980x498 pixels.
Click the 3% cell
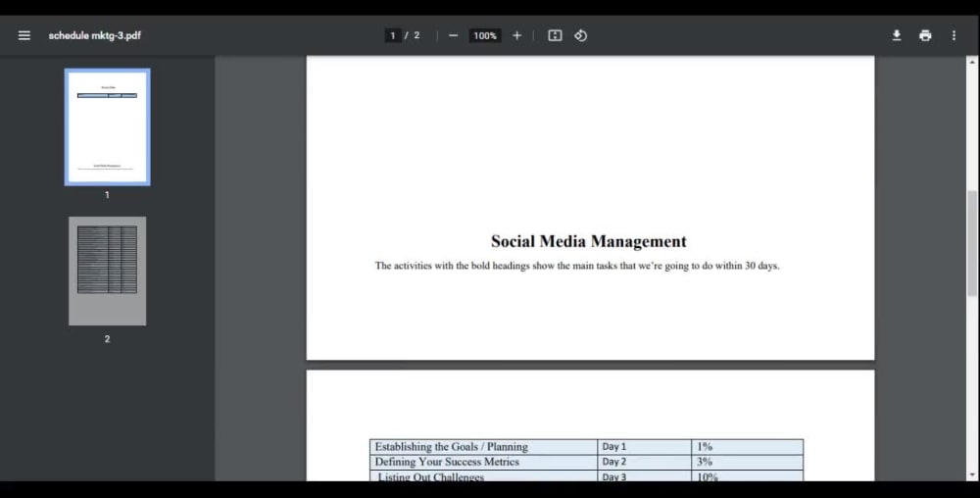click(x=748, y=462)
